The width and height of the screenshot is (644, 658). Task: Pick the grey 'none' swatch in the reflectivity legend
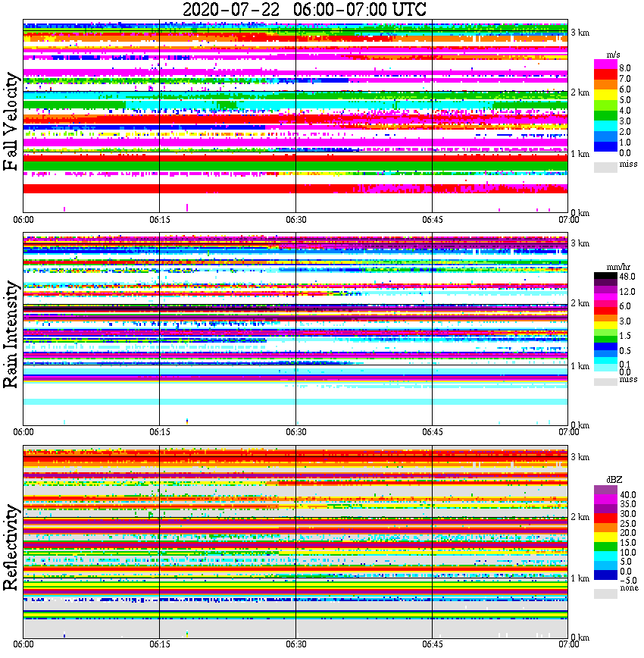click(x=605, y=594)
